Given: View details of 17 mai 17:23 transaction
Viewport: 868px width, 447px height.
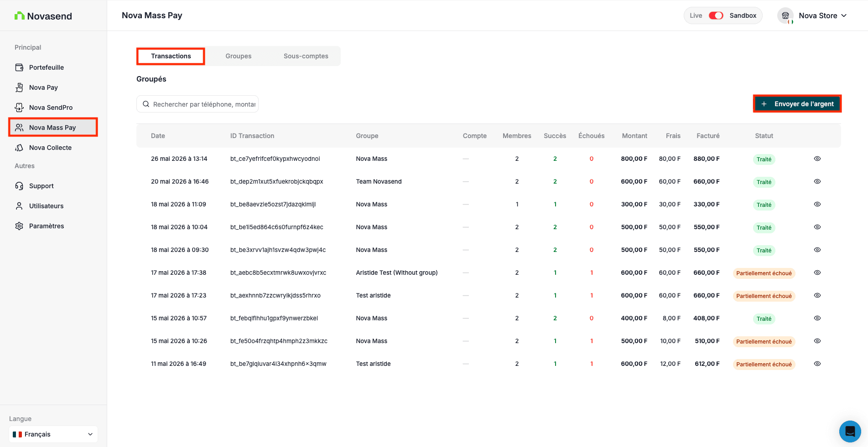Looking at the screenshot, I should [817, 295].
